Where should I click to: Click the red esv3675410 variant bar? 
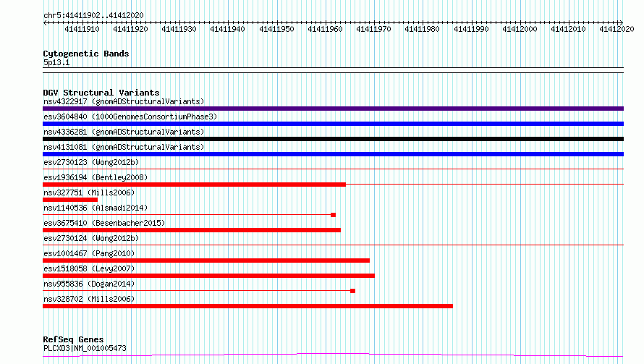192,230
